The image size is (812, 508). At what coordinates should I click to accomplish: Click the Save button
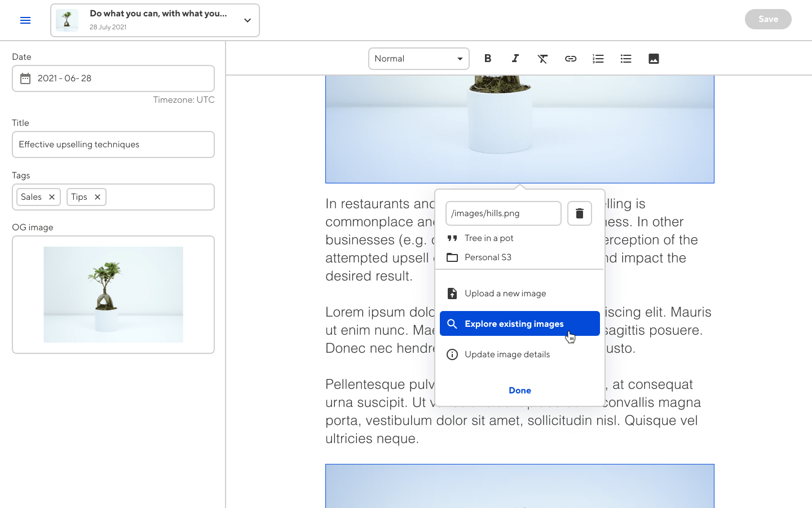tap(768, 19)
